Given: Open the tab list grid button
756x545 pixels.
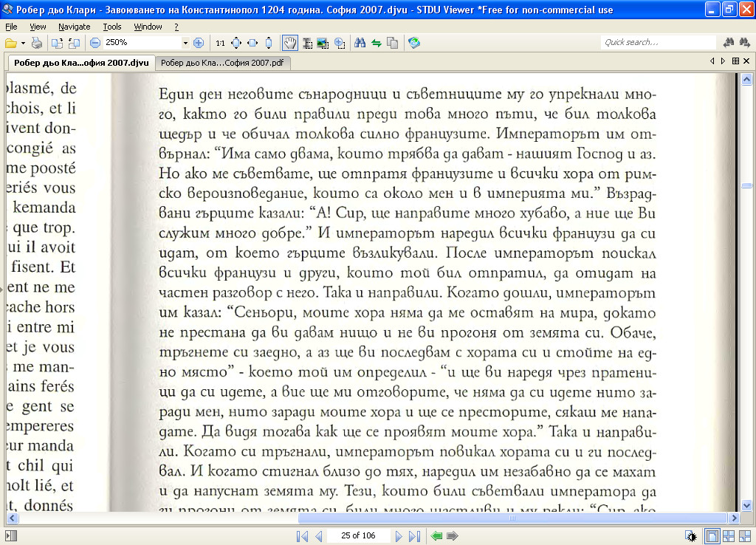Looking at the screenshot, I should [x=735, y=61].
